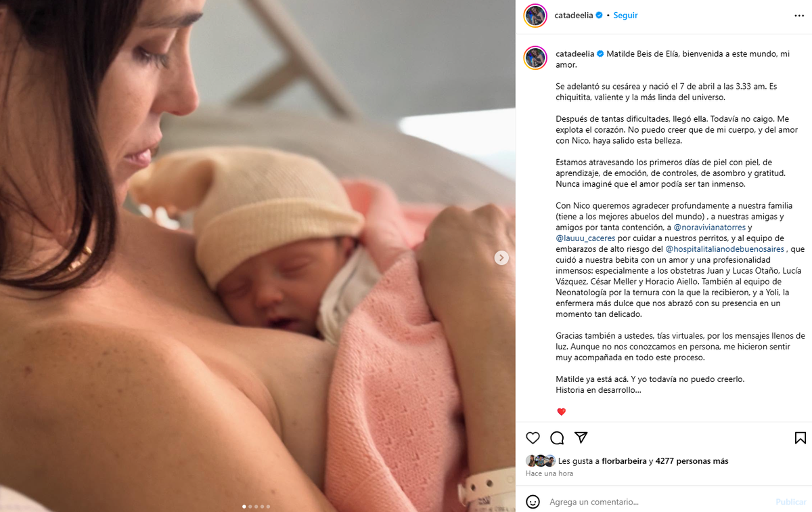Open the @lauuu_caceres mention
Screen dimensions: 812x512
tap(585, 238)
